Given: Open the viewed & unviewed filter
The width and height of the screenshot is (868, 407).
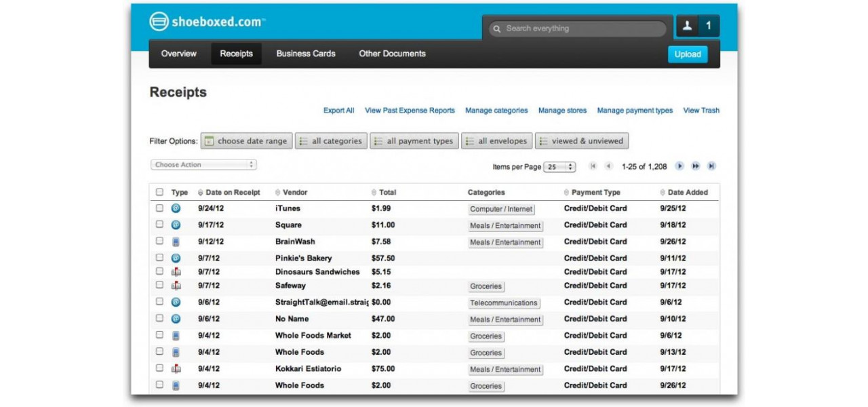Looking at the screenshot, I should pos(582,141).
